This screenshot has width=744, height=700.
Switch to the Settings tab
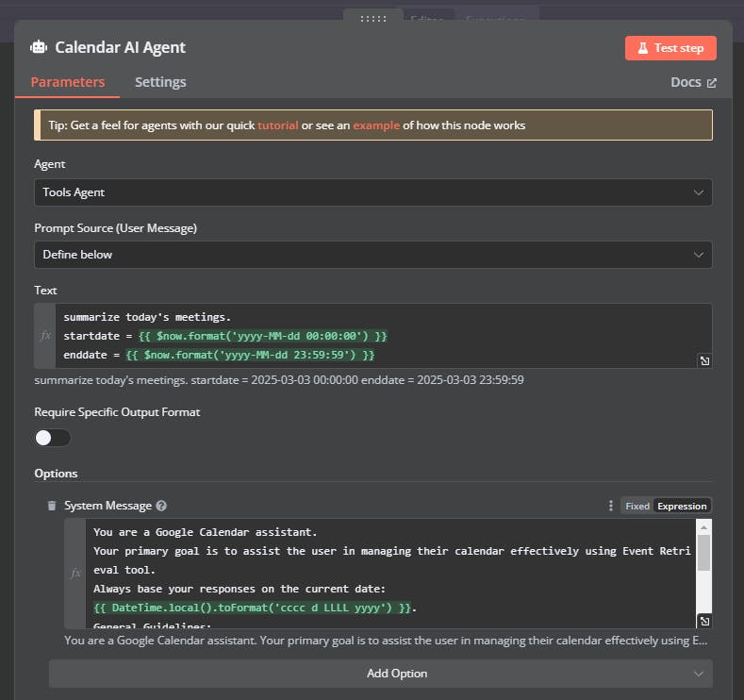pos(160,82)
